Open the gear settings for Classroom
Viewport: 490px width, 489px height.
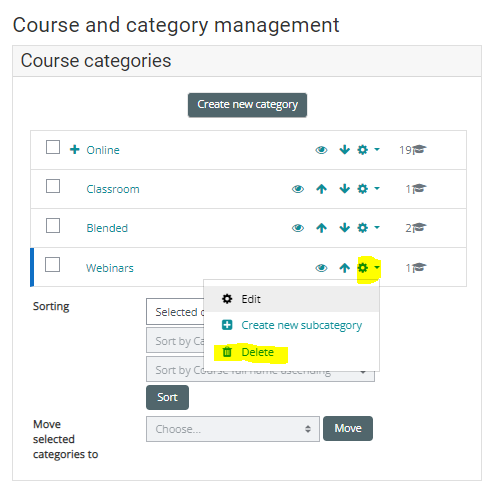363,189
